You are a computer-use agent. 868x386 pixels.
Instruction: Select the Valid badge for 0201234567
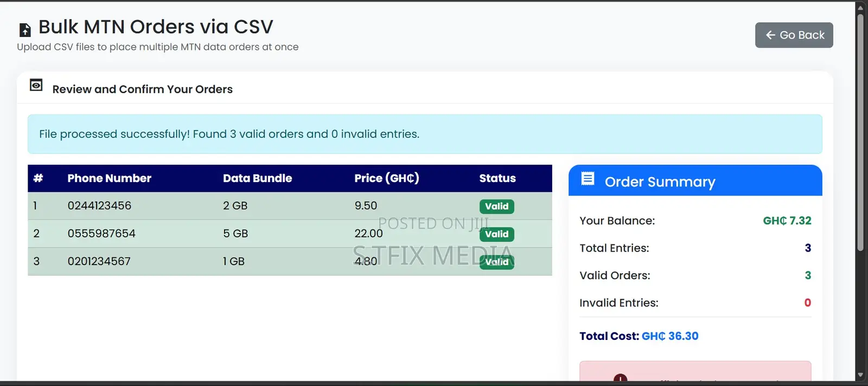pyautogui.click(x=497, y=262)
